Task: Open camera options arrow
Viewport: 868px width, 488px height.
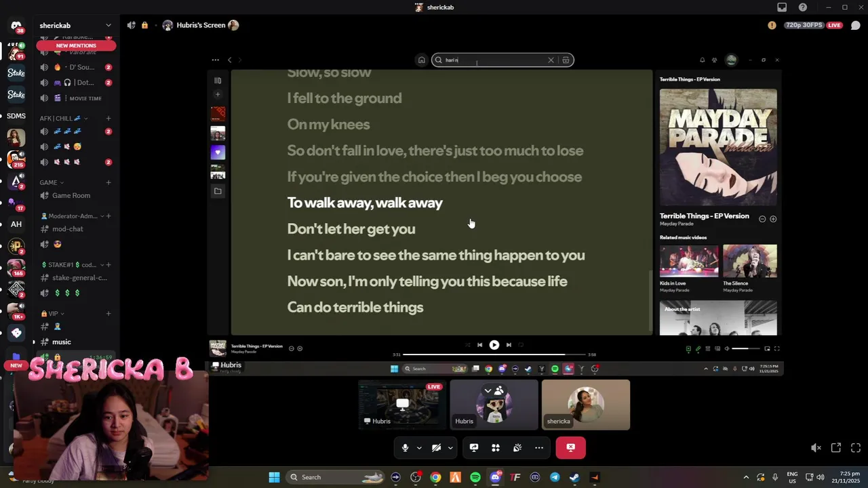Action: click(450, 447)
